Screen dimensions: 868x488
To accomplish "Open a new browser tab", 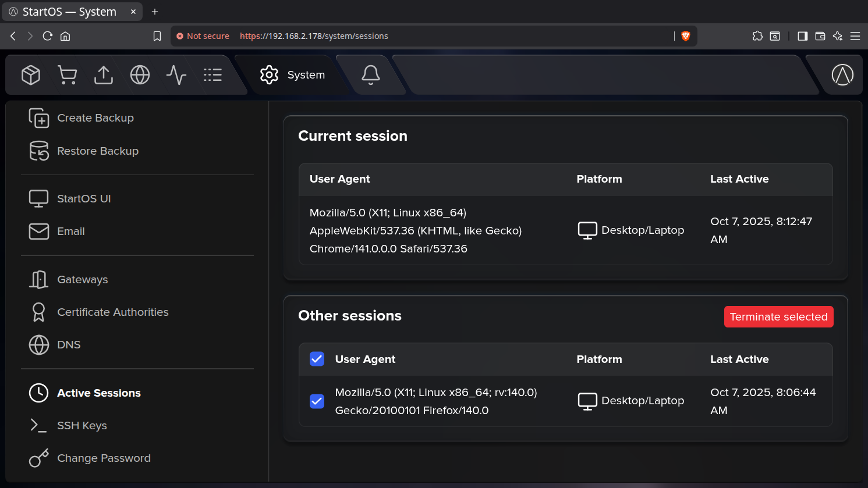I will pos(155,12).
